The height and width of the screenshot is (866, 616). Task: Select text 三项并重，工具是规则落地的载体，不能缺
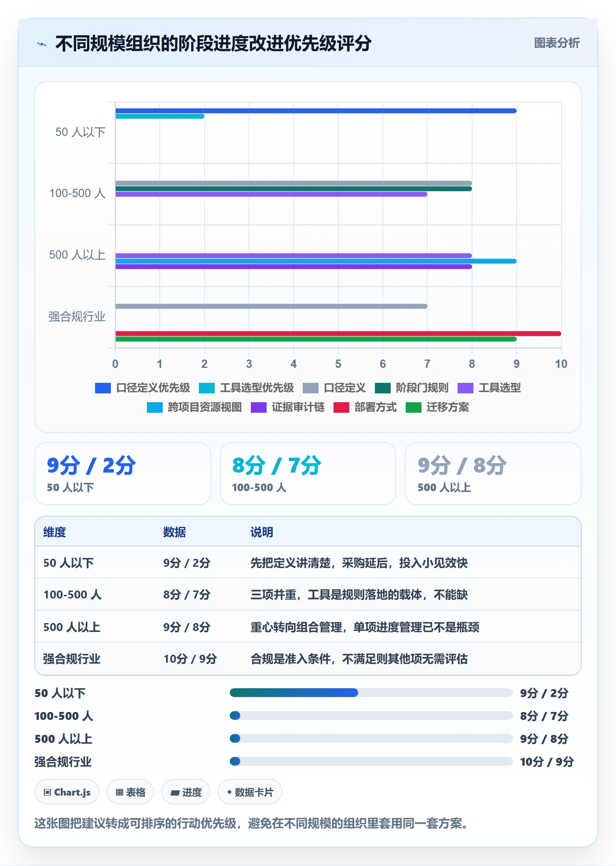tap(359, 595)
